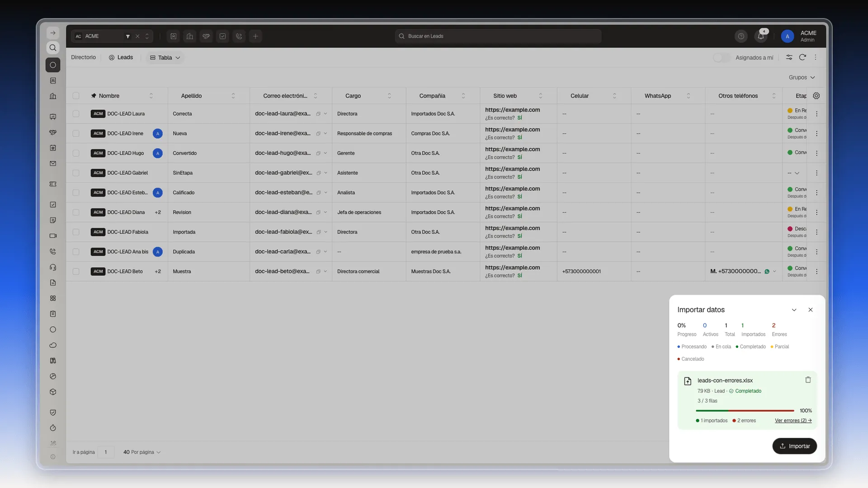Select the DOC-LEAD Fabiola row checkbox

click(x=76, y=232)
